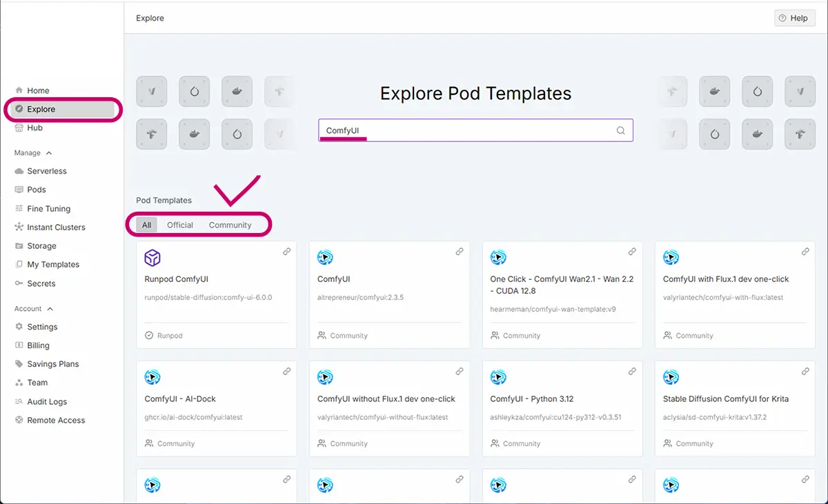This screenshot has height=504, width=828.
Task: Open account Settings
Action: [x=36, y=327]
